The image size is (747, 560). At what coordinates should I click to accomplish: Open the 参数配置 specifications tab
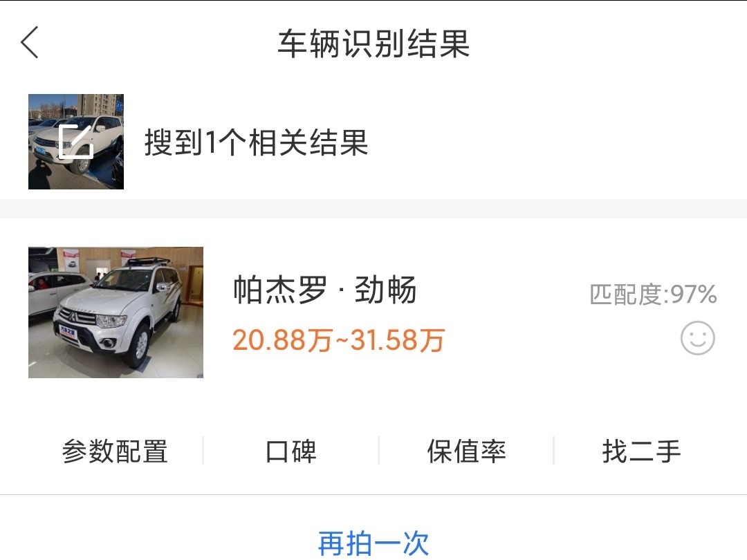pyautogui.click(x=115, y=451)
